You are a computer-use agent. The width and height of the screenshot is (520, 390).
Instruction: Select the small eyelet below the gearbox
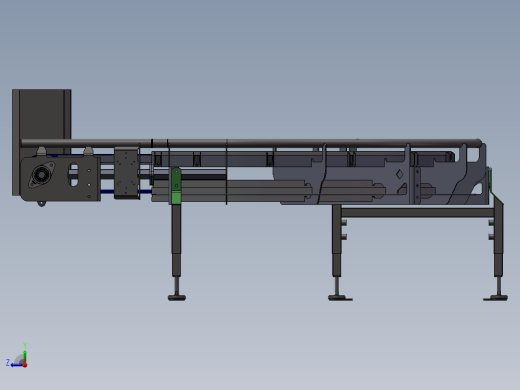pyautogui.click(x=41, y=203)
